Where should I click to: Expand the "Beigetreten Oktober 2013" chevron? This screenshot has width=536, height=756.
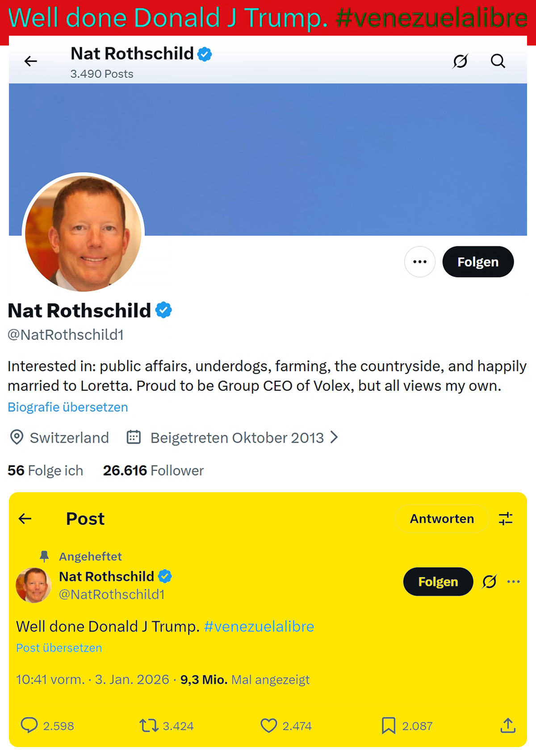coord(334,437)
